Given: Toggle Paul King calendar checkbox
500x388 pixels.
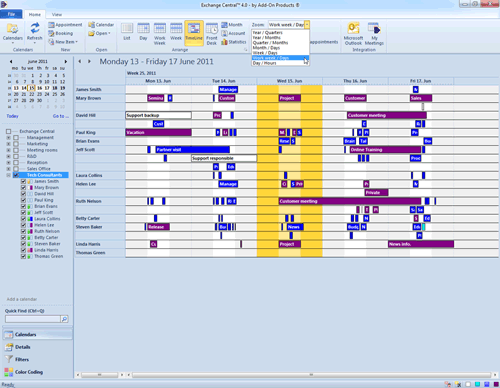Looking at the screenshot, I should tap(23, 200).
